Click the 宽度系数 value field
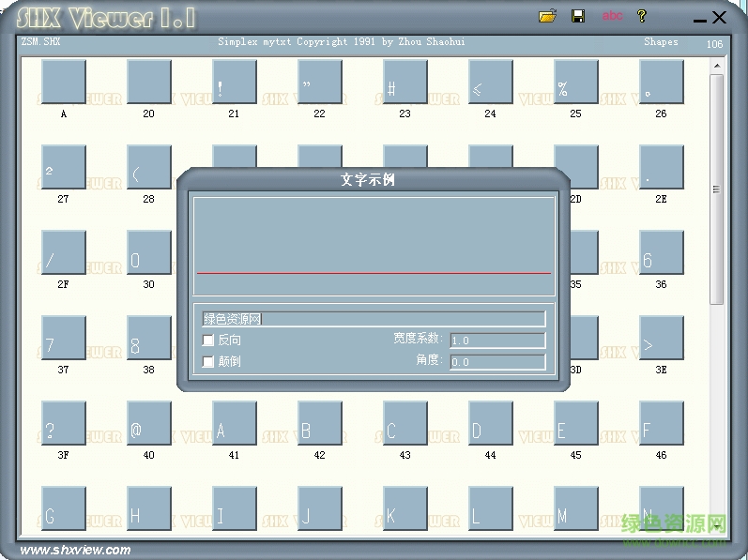The height and width of the screenshot is (560, 748). point(497,341)
